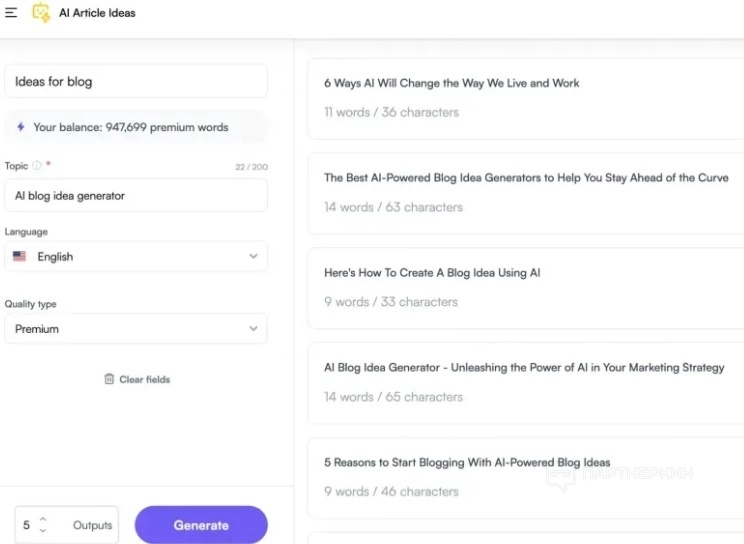Select 'Here's How To Create A Blog Idea' result
This screenshot has height=544, width=744.
pos(432,273)
